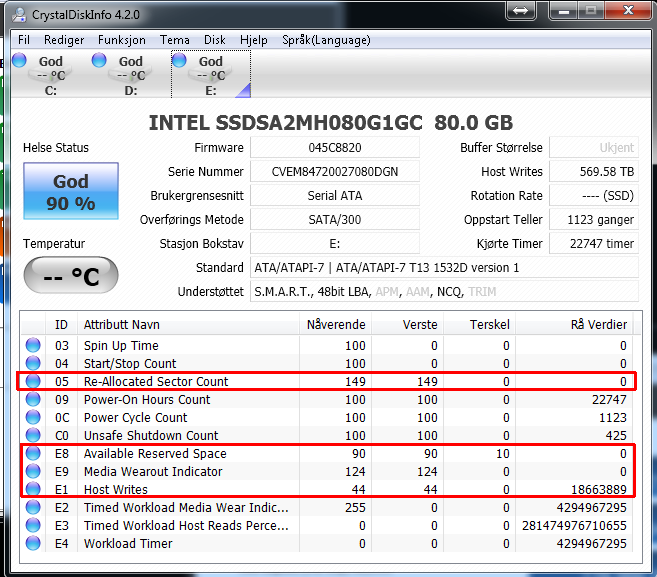The image size is (657, 577).
Task: Select the Re-Allocated Sector Count row
Action: point(327,381)
